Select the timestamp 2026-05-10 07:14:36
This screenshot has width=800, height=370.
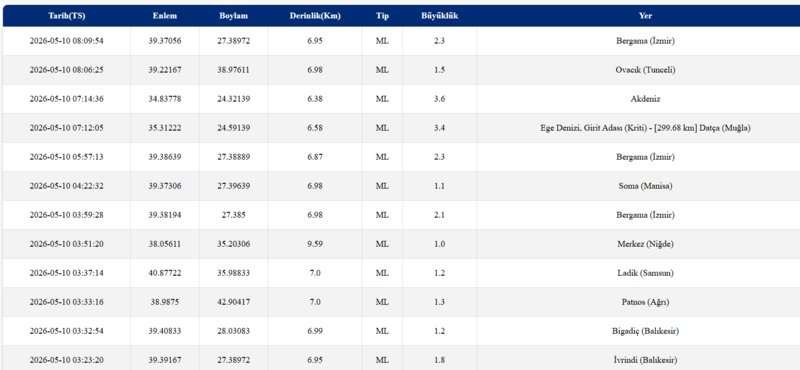click(x=66, y=100)
